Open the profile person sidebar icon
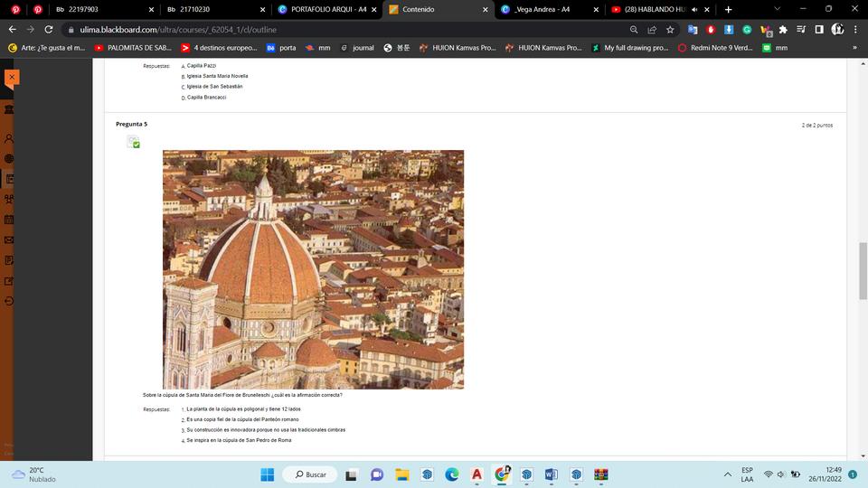Viewport: 868px width, 488px height. pyautogui.click(x=9, y=138)
